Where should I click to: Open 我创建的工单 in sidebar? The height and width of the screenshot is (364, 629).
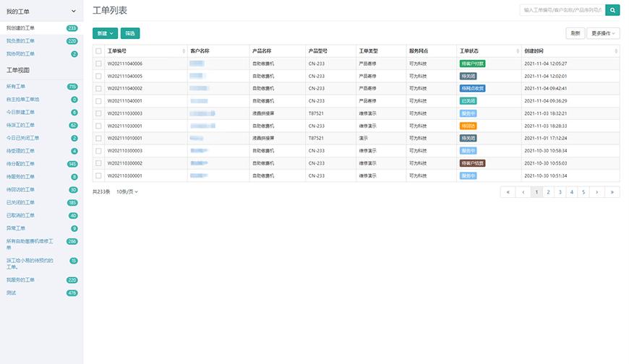pos(20,28)
